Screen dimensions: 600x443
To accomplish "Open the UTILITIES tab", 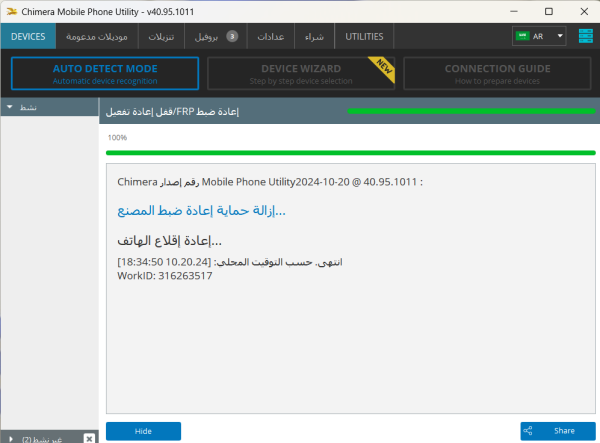I will click(364, 36).
